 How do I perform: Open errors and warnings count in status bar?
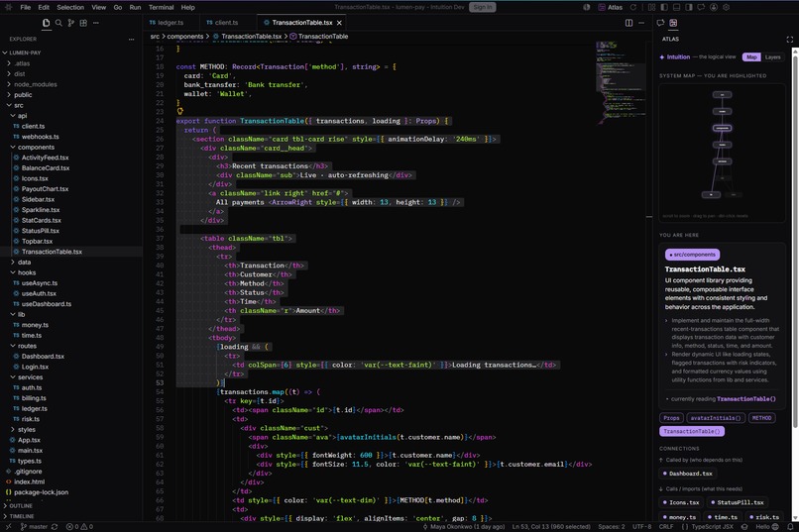(x=79, y=527)
